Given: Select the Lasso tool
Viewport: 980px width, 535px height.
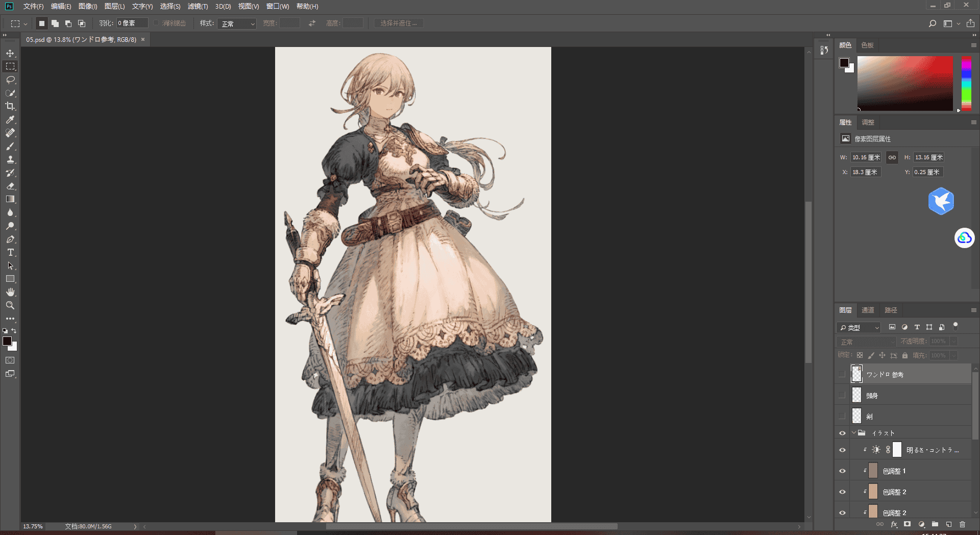Looking at the screenshot, I should (x=10, y=80).
